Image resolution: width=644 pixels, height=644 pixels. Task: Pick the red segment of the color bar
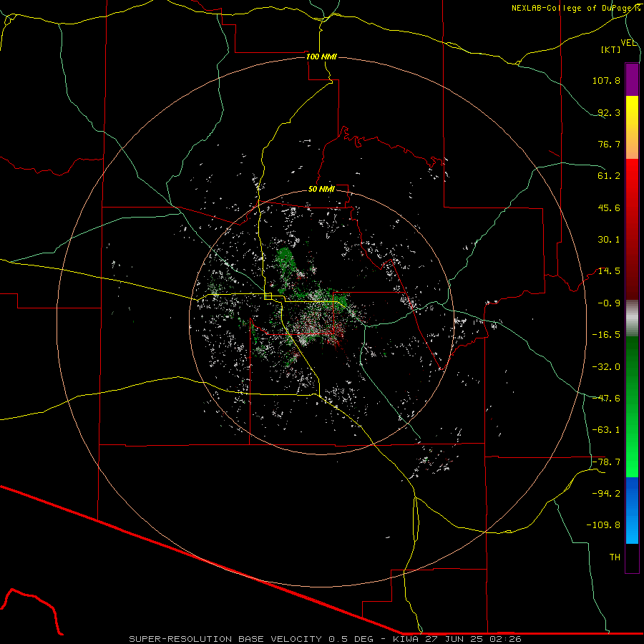tap(632, 229)
